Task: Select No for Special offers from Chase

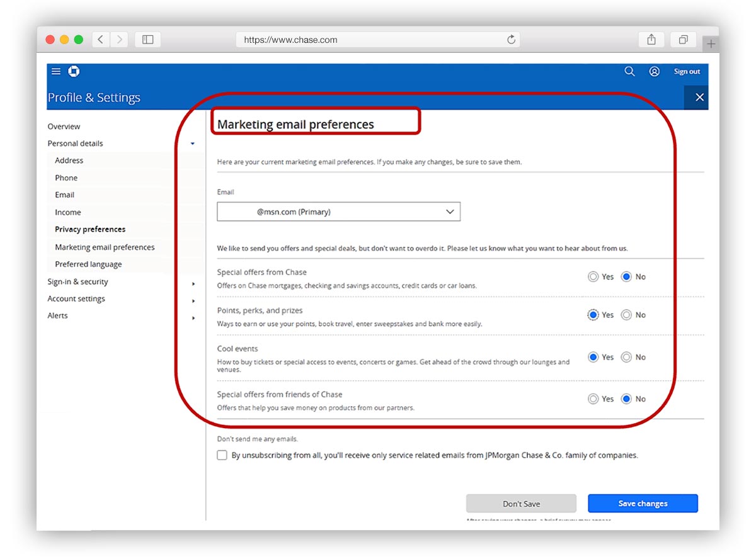Action: click(626, 276)
